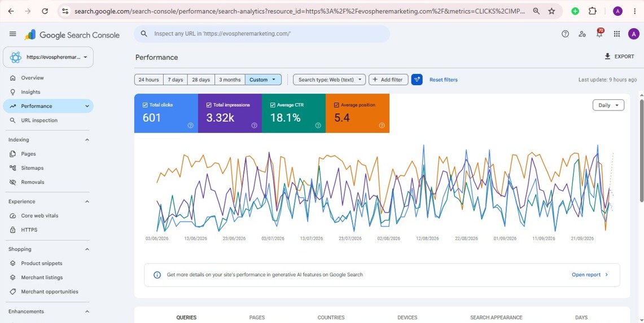Click the Total clicks help icon
This screenshot has height=323, width=644.
[x=190, y=126]
